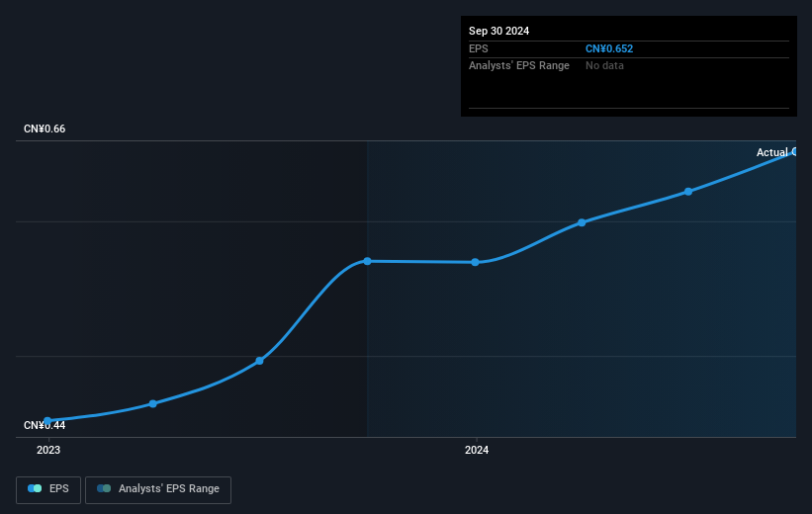This screenshot has width=812, height=514.
Task: Click the 2023 x-axis label
Action: click(48, 450)
